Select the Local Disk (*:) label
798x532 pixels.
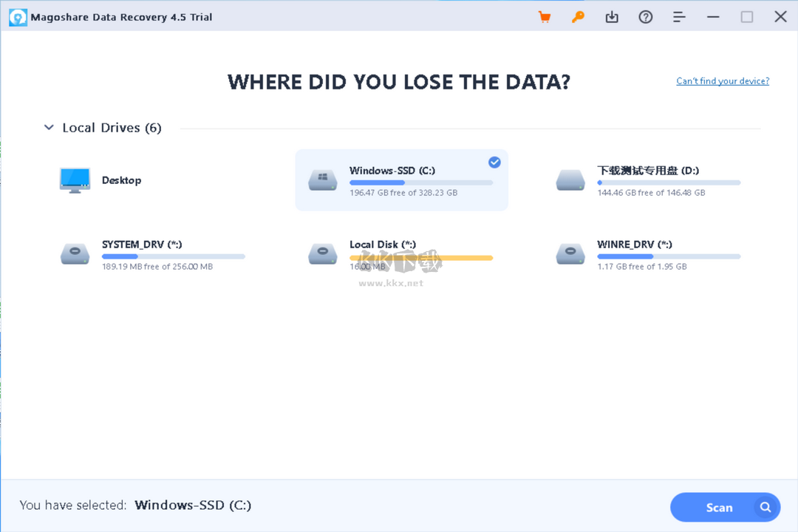pos(383,245)
